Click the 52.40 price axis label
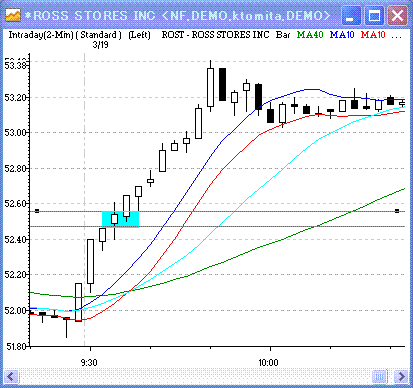Viewport: 413px width, 388px height. coord(15,239)
